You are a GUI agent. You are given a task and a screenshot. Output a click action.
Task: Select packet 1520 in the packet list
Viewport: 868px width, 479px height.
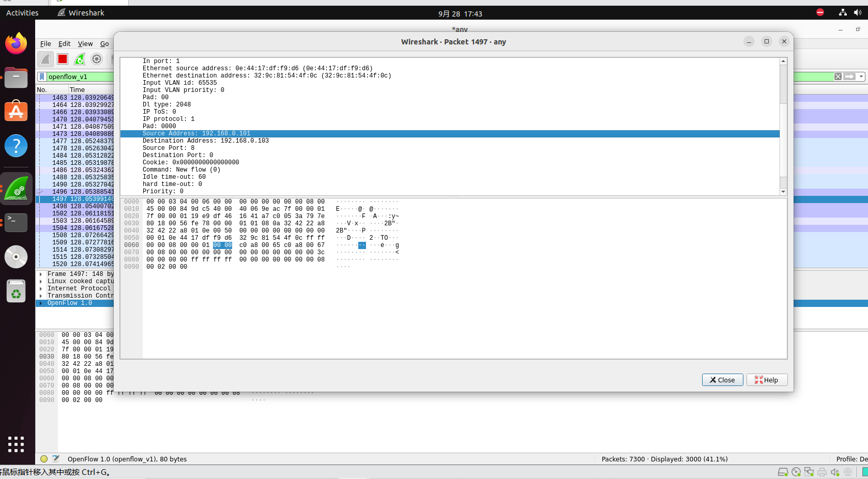(75, 264)
